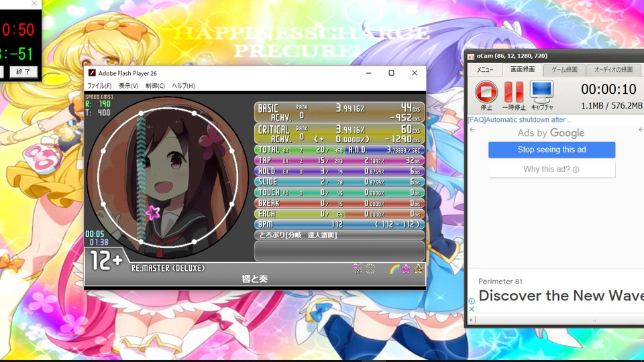Open the 制御(C) menu in Flash Player
Image resolution: width=644 pixels, height=362 pixels.
point(155,86)
